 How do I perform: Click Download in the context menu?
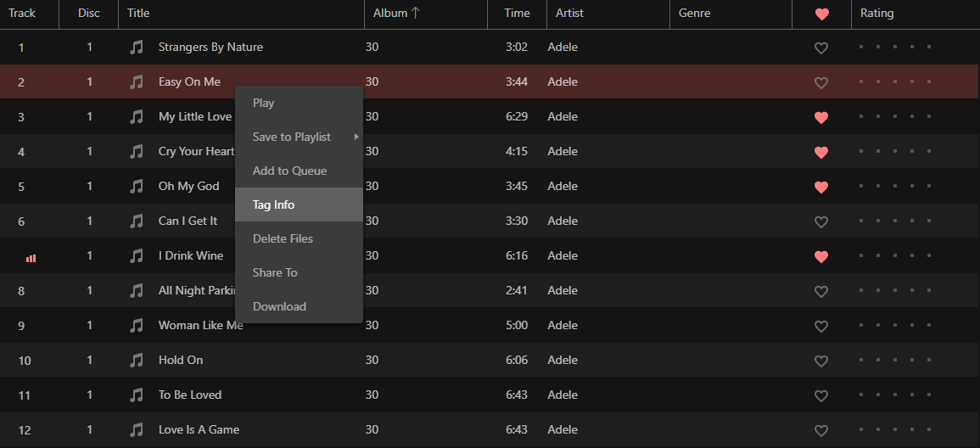299,306
